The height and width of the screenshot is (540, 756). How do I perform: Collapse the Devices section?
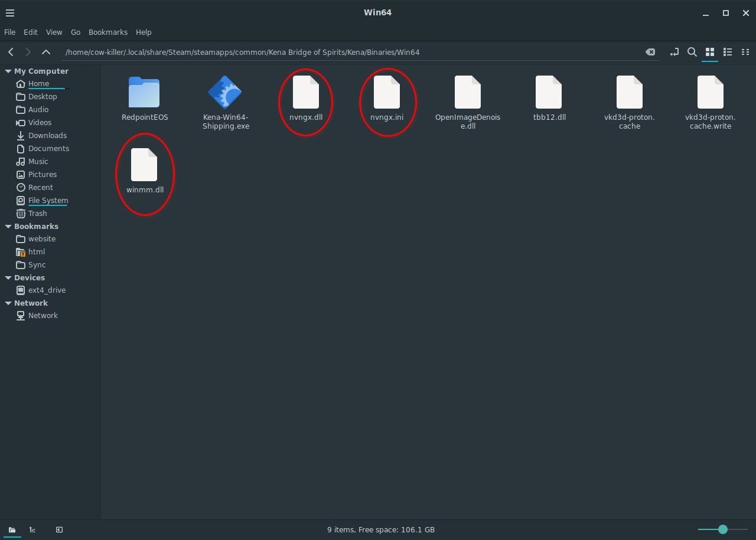coord(8,278)
